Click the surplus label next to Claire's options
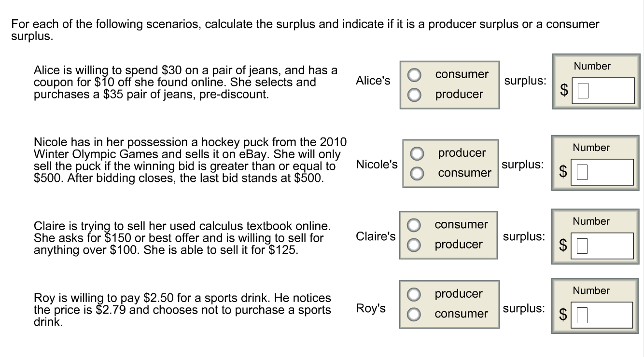The height and width of the screenshot is (357, 644). (524, 237)
